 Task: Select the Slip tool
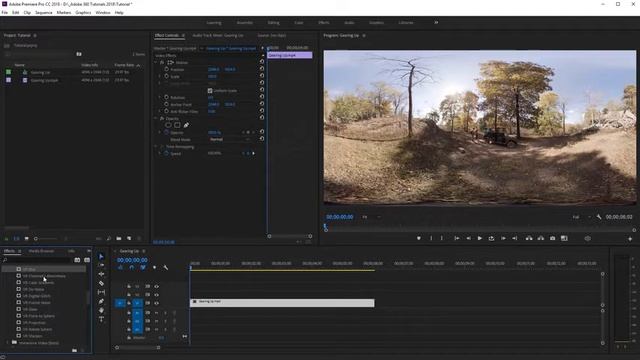(101, 292)
